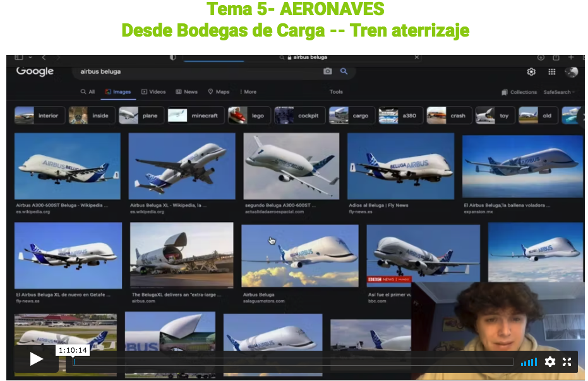Enter fullscreen mode in video player
Image resolution: width=588 pixels, height=381 pixels.
567,361
